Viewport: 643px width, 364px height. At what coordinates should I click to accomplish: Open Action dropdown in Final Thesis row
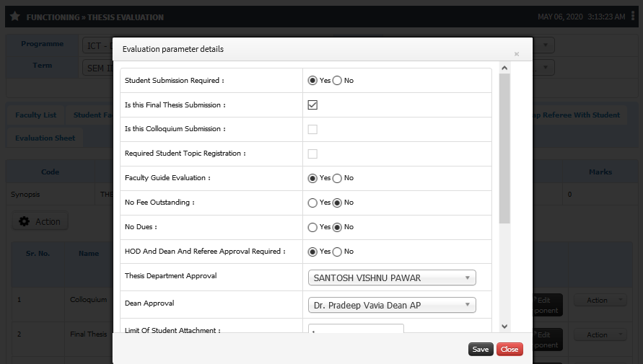(600, 334)
